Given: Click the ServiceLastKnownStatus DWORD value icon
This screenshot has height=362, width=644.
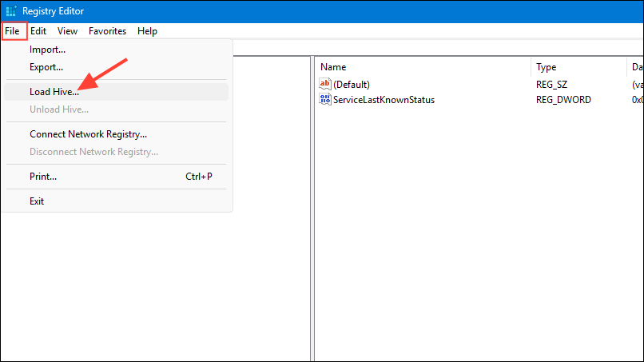Looking at the screenshot, I should pyautogui.click(x=324, y=99).
